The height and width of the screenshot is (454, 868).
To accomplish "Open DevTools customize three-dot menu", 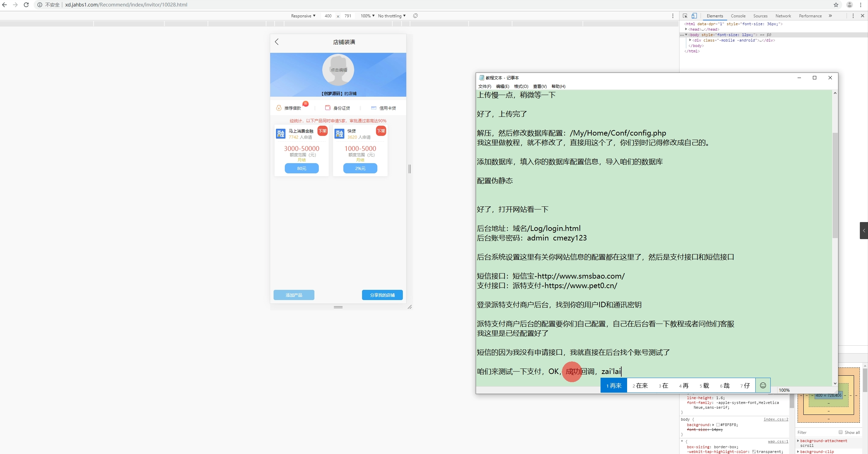I will (853, 16).
